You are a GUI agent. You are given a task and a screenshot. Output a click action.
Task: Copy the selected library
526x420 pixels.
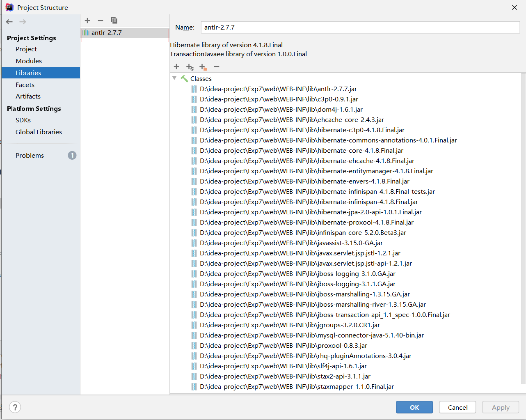114,21
